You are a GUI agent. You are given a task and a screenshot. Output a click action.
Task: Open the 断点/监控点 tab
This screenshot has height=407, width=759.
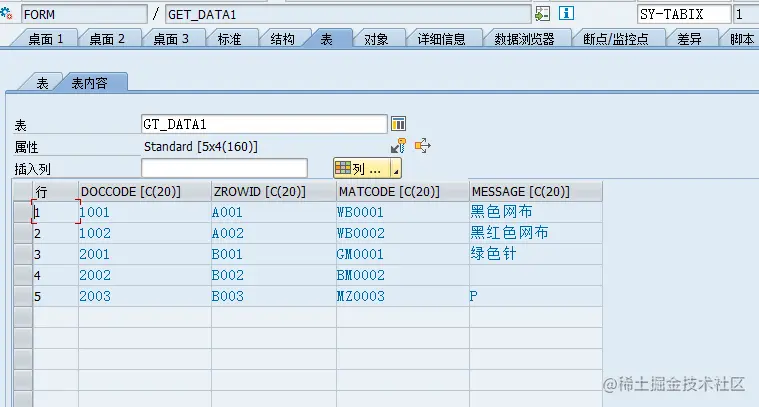616,39
